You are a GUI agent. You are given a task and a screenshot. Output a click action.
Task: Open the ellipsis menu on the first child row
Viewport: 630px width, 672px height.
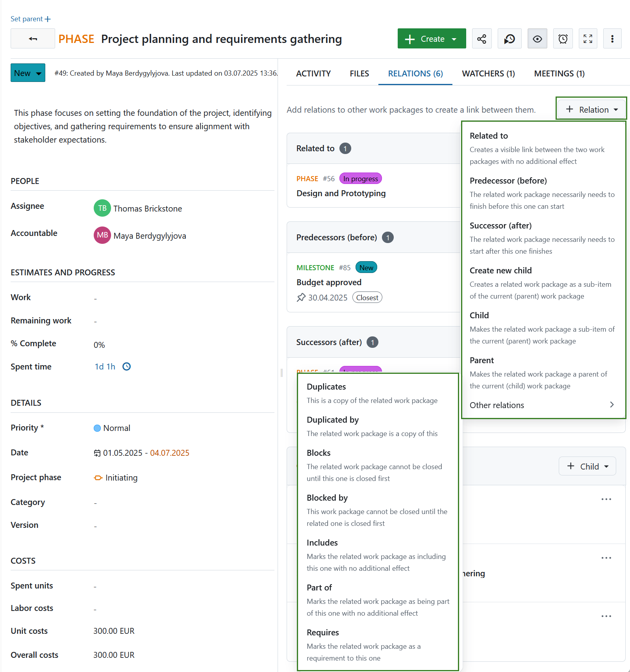coord(606,499)
